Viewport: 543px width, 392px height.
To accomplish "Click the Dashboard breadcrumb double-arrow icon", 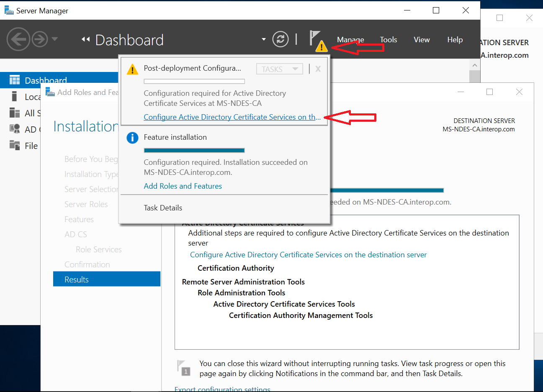I will pos(86,39).
